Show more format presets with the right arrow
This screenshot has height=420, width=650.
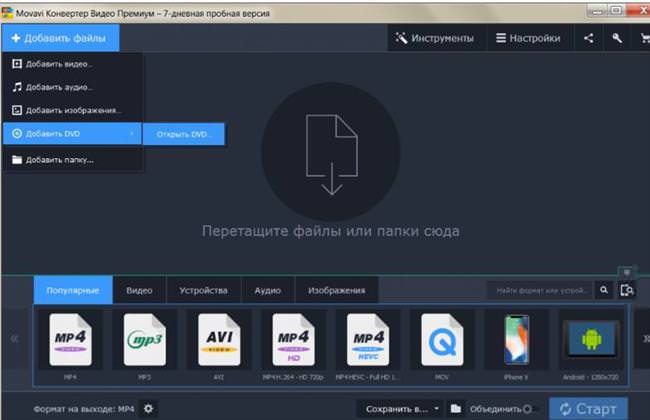646,339
